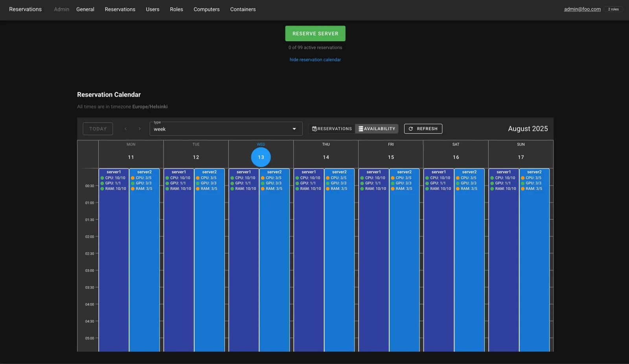Click server2 availability block on Thursday 14
The image size is (629, 364).
point(339,260)
